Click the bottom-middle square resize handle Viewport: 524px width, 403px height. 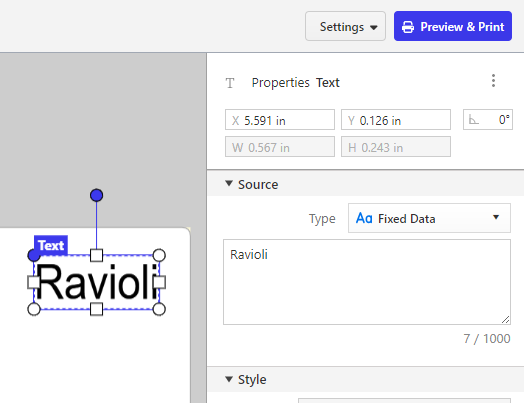tap(97, 309)
